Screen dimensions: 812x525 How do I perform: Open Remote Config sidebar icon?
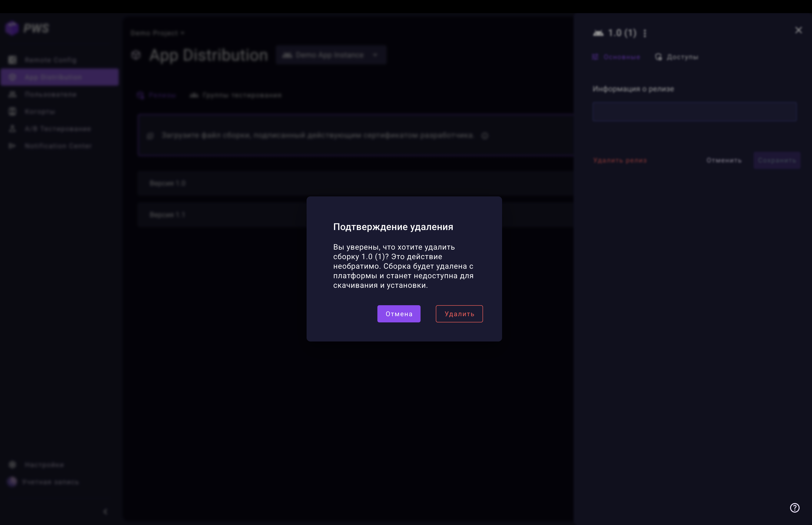click(13, 60)
